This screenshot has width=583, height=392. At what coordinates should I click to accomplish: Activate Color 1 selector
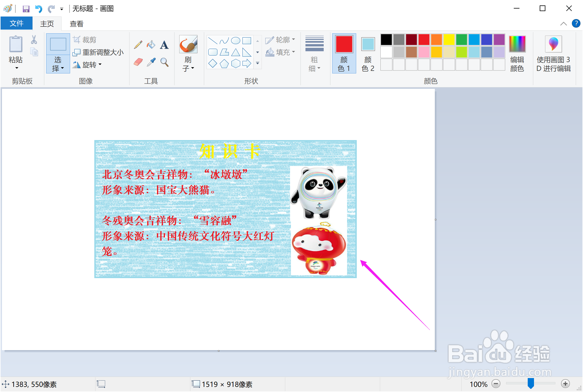tap(344, 53)
